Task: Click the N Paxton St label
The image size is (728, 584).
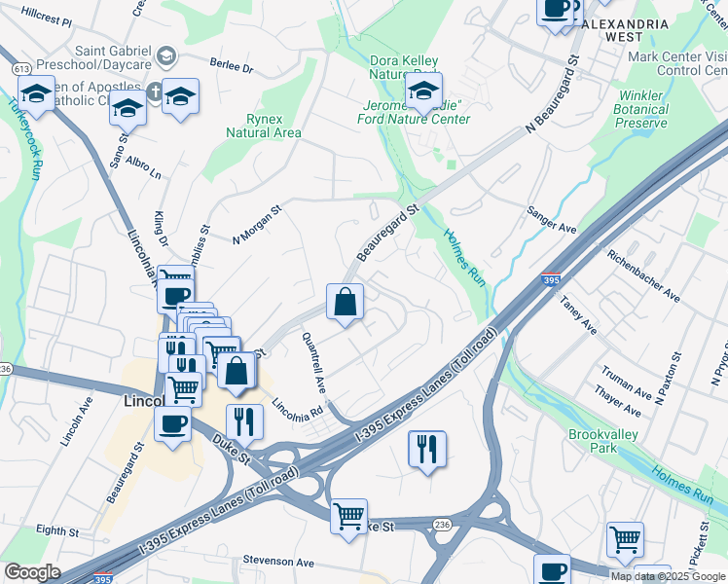Action: (668, 379)
